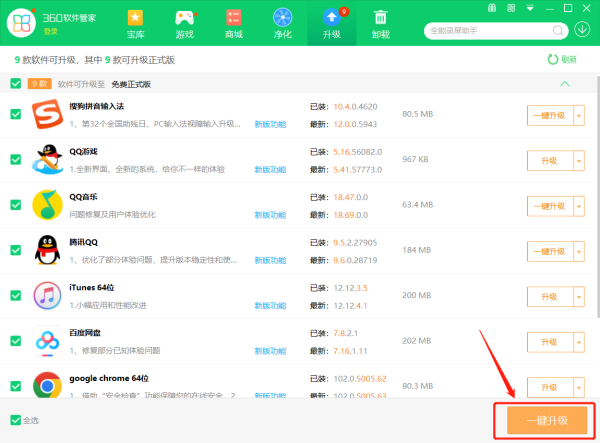Image resolution: width=600 pixels, height=443 pixels.
Task: Click the 80.5 MB size value
Action: [x=417, y=114]
